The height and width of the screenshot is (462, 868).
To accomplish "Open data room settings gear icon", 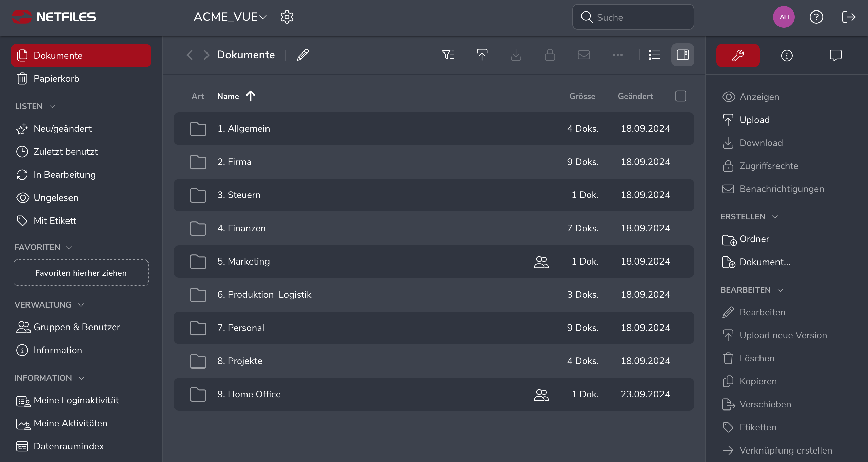I will coord(287,17).
